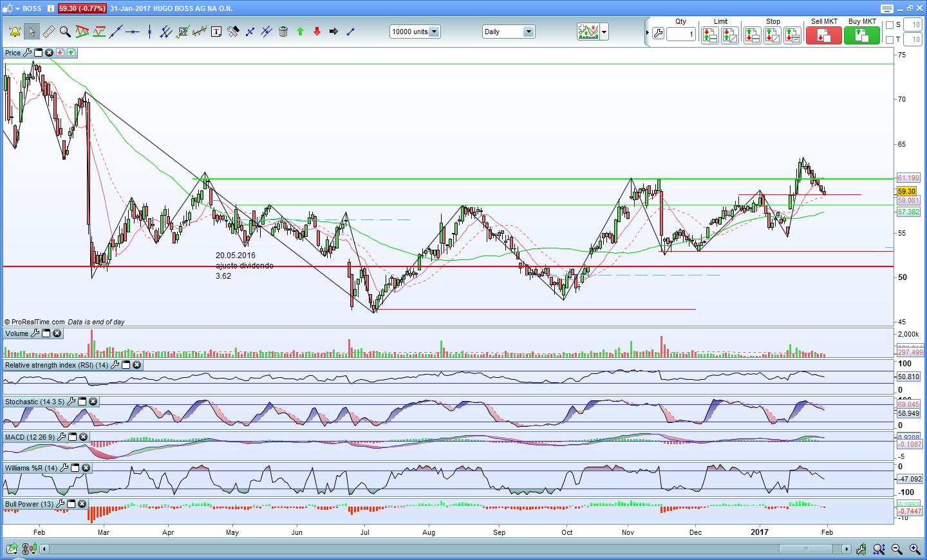Enable the S (stop) checkbox

[x=890, y=25]
